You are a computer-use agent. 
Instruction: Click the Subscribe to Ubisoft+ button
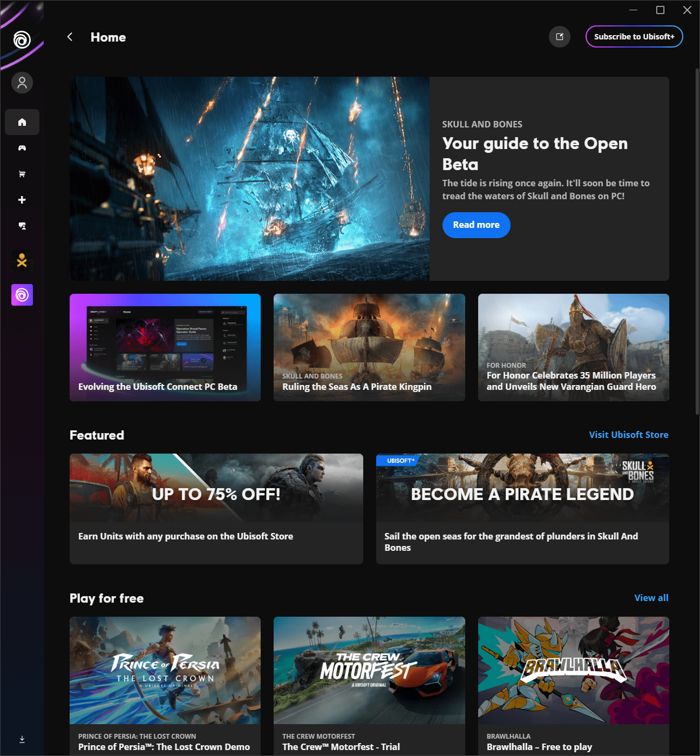click(x=634, y=37)
